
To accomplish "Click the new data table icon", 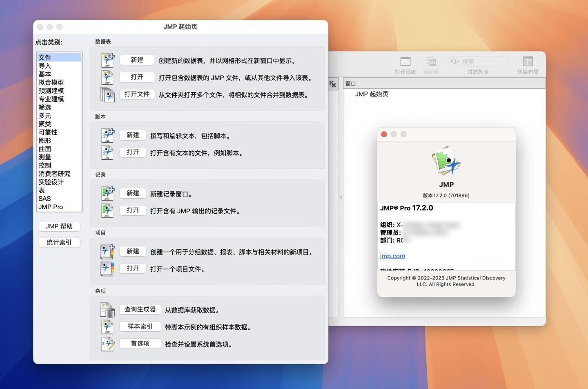I will click(108, 60).
